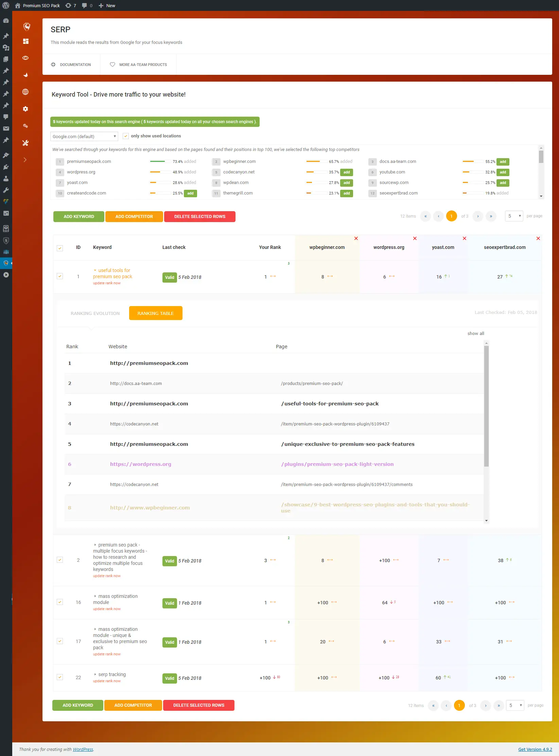Remove yoast.com competitor column with red X
The height and width of the screenshot is (756, 559).
465,238
